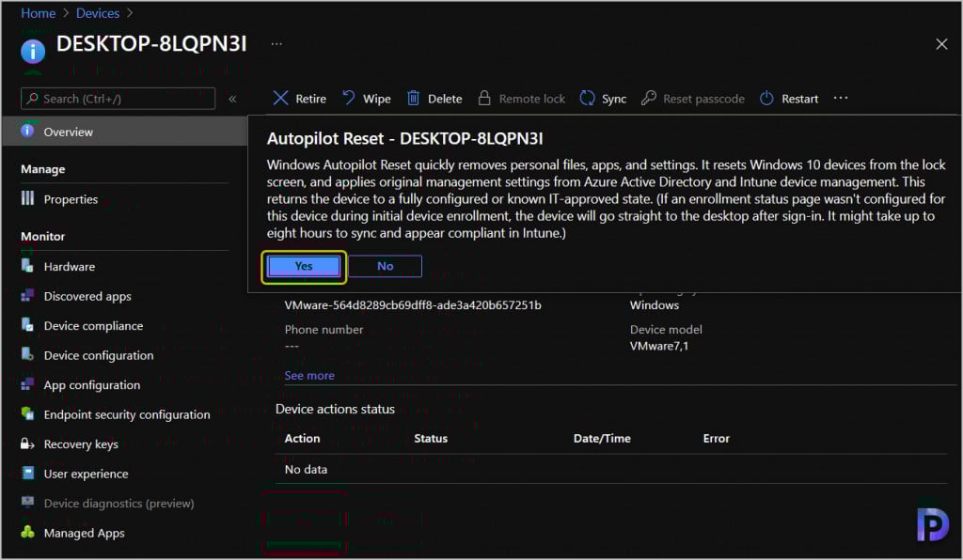This screenshot has width=963, height=560.
Task: Open more toolbar actions ellipsis
Action: click(x=841, y=98)
